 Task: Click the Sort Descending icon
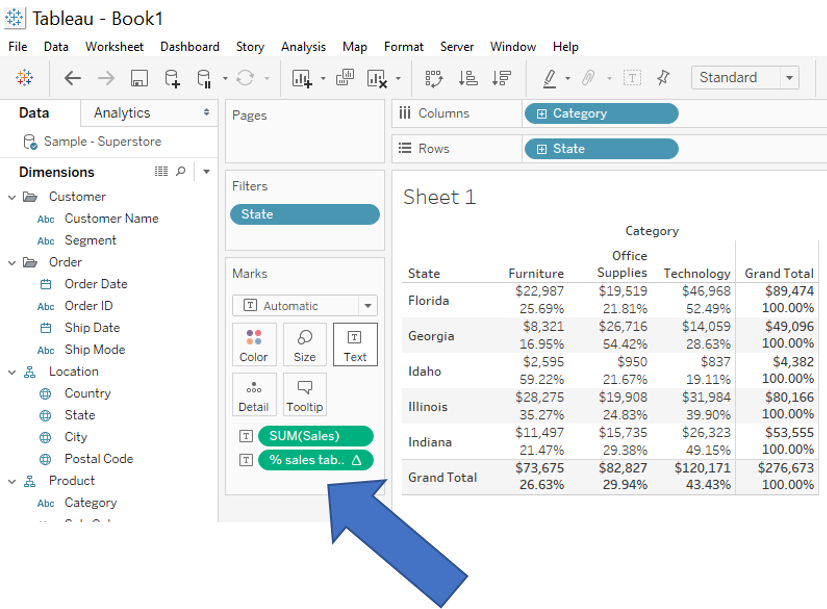[x=501, y=78]
